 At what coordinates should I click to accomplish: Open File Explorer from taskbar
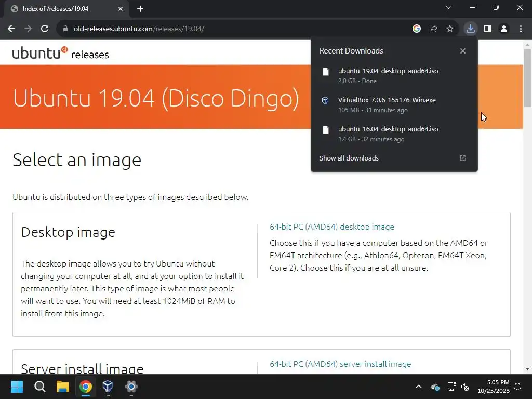[63, 387]
